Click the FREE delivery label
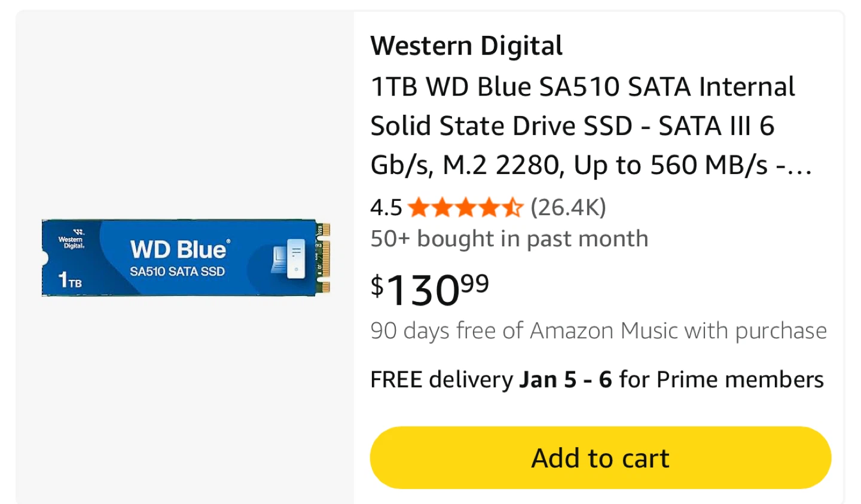 pos(441,380)
